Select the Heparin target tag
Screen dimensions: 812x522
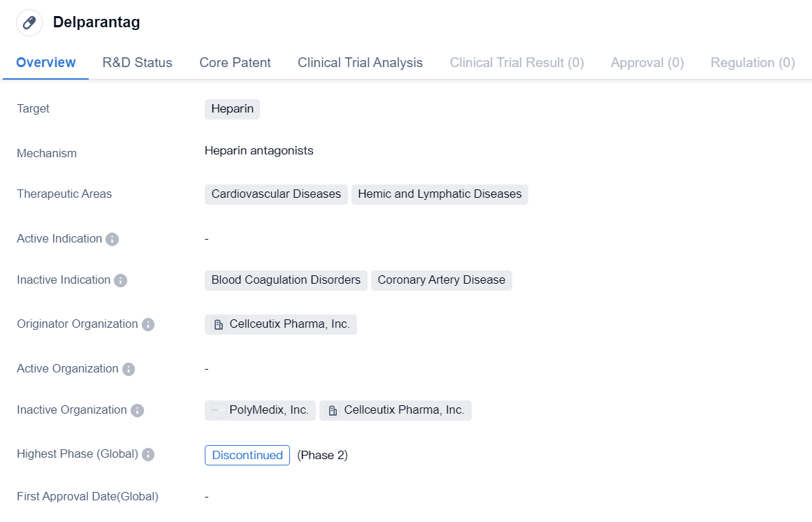(232, 109)
